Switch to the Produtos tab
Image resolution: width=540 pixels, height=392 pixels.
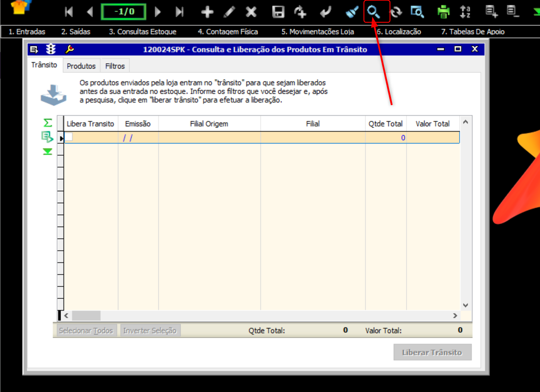pyautogui.click(x=81, y=66)
